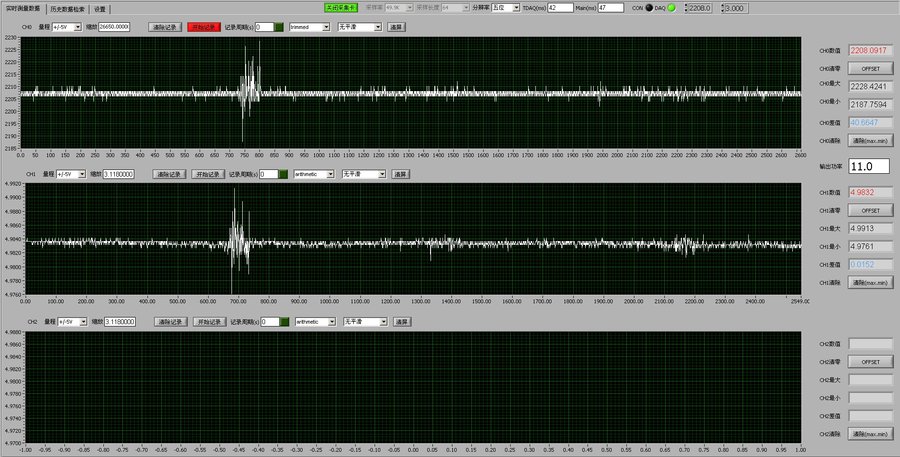Open the CH1 arithmetic averaging dropdown

click(314, 174)
